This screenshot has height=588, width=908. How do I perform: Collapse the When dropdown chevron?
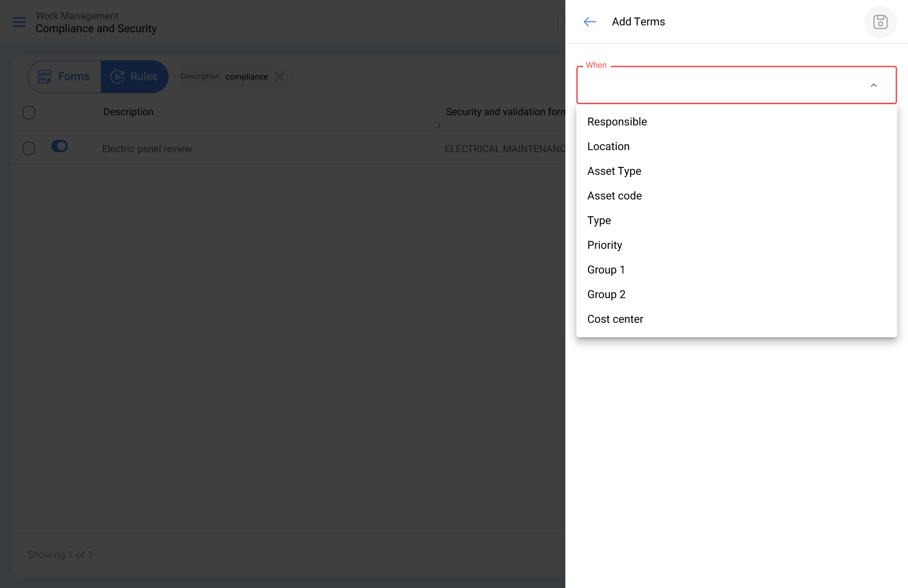[x=873, y=85]
